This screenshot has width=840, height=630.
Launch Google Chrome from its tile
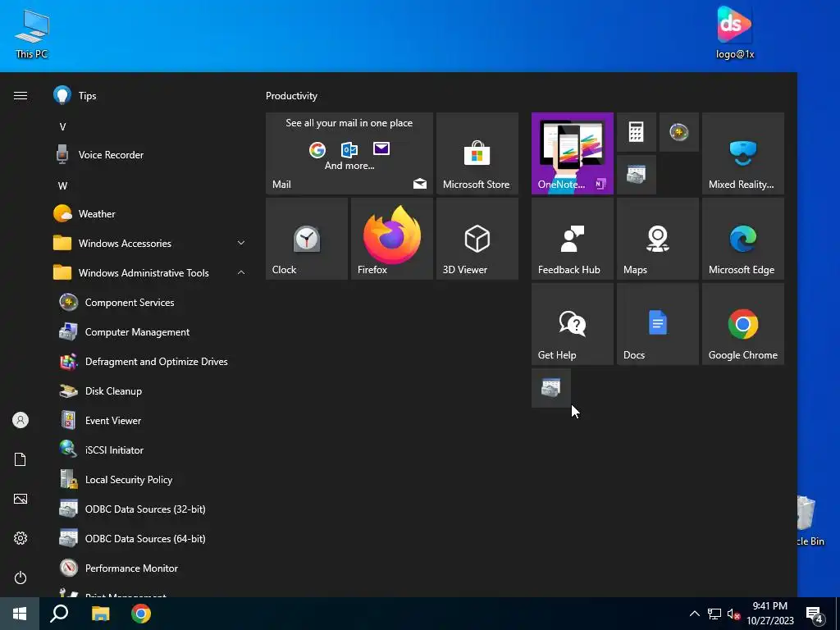coord(743,324)
